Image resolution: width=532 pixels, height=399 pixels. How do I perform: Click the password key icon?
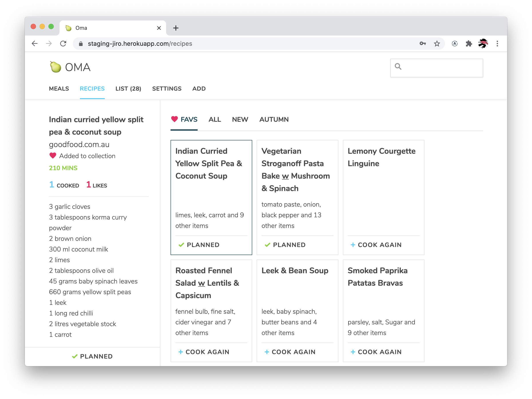pos(423,44)
